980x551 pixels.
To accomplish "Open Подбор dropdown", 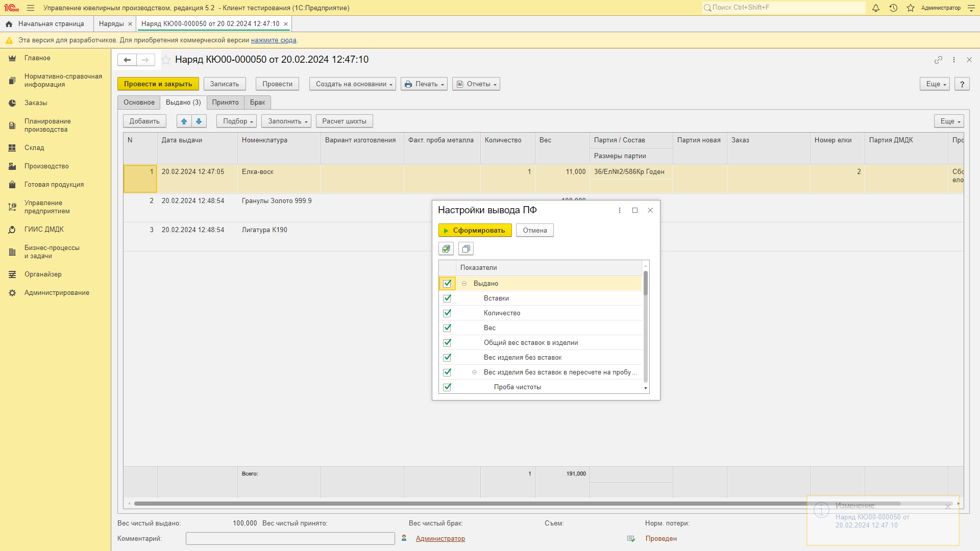I will coord(237,121).
